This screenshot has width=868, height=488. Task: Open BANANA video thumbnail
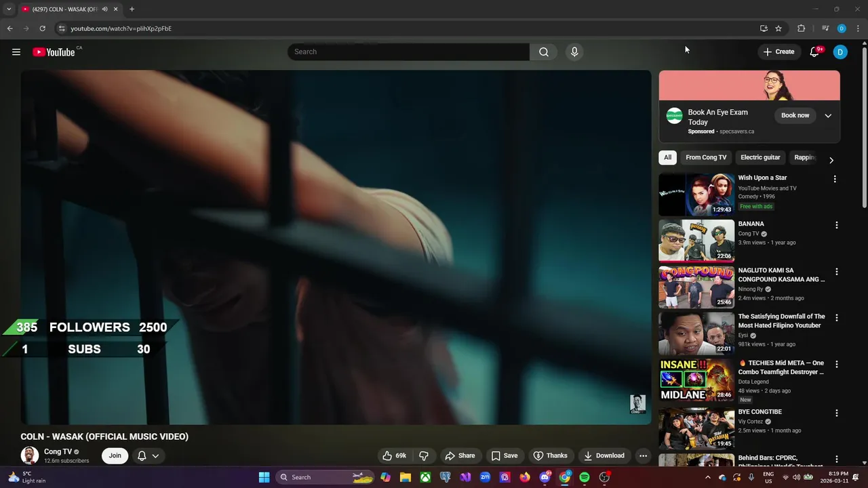[x=696, y=241]
